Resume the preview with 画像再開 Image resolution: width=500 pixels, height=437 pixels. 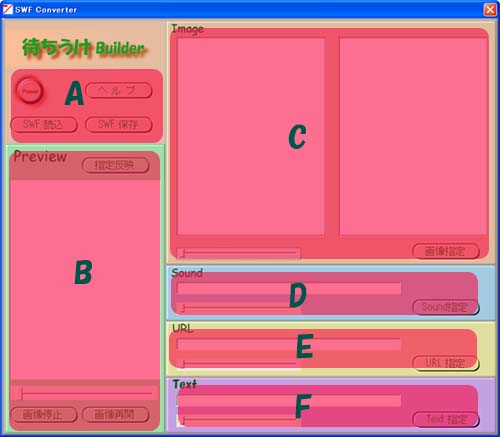[x=115, y=415]
